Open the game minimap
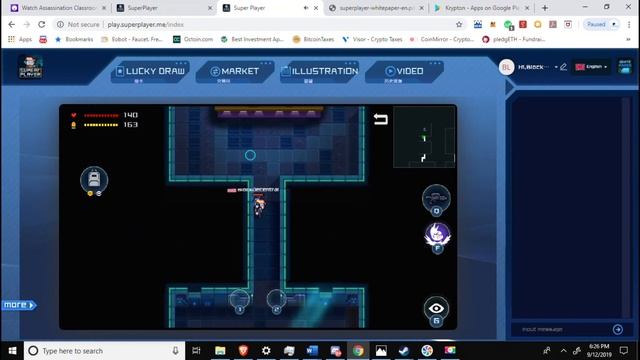640x360 pixels. pyautogui.click(x=424, y=137)
